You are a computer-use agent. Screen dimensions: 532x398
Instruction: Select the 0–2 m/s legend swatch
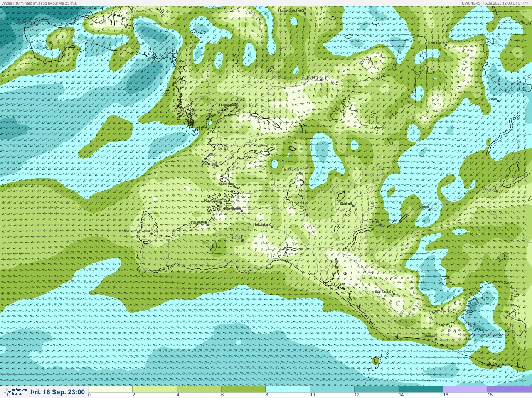(x=110, y=389)
